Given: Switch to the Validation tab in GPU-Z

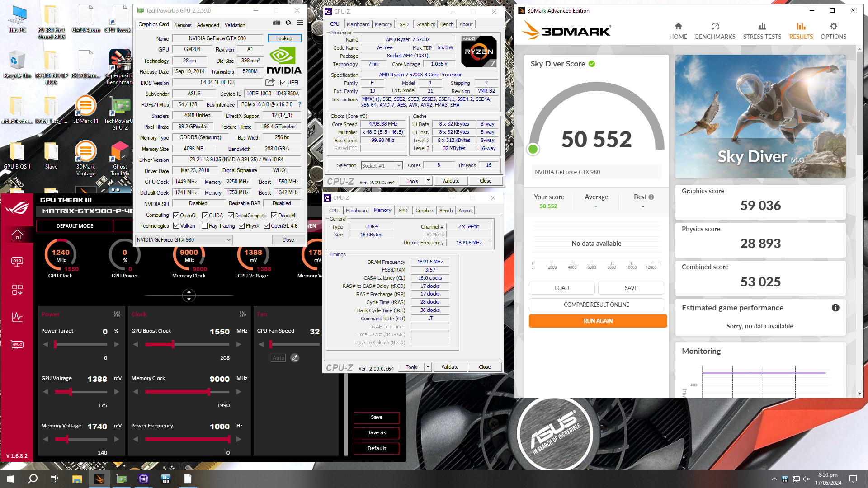Looking at the screenshot, I should click(235, 25).
